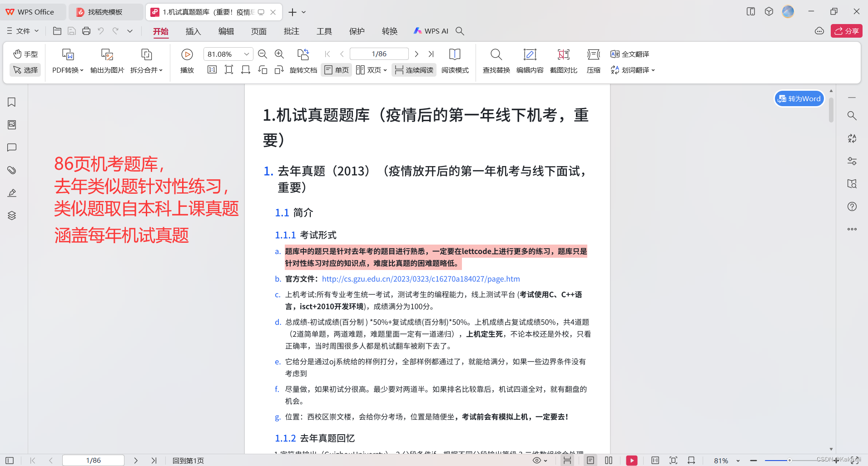The image size is (868, 466).
Task: Click the print icon
Action: (86, 31)
